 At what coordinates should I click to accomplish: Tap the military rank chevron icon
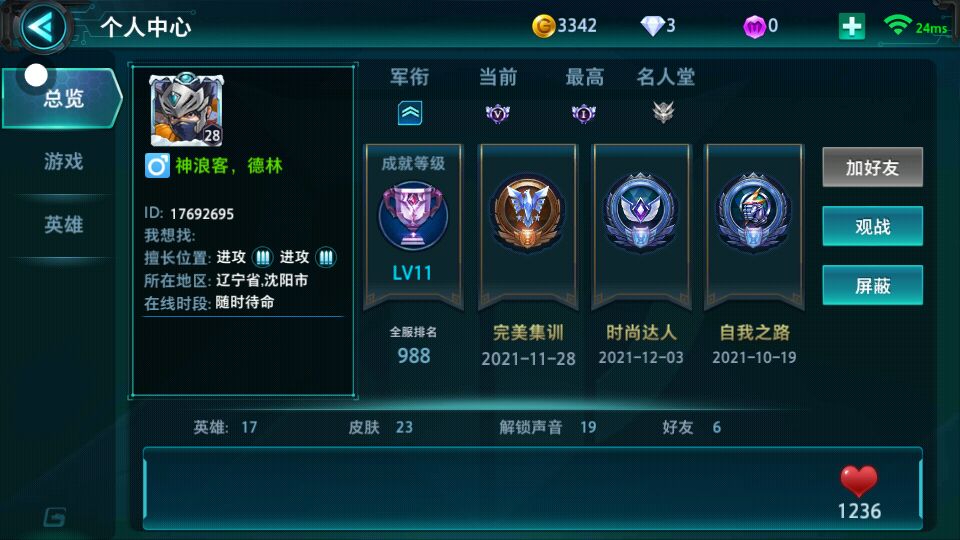tap(410, 113)
